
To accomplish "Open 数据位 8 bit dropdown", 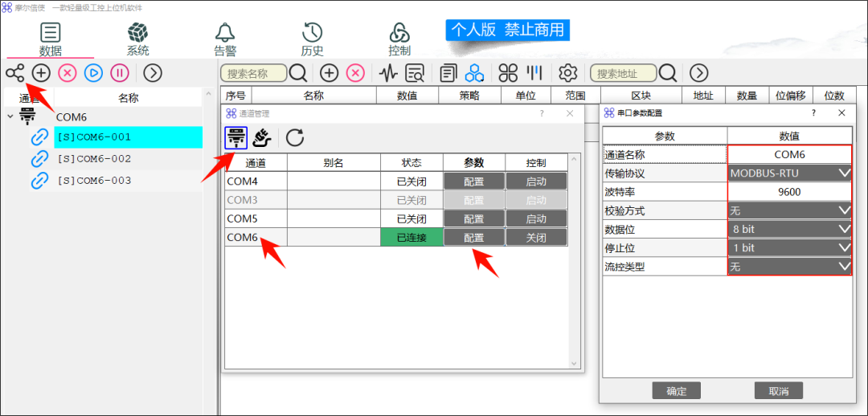I will pyautogui.click(x=790, y=229).
